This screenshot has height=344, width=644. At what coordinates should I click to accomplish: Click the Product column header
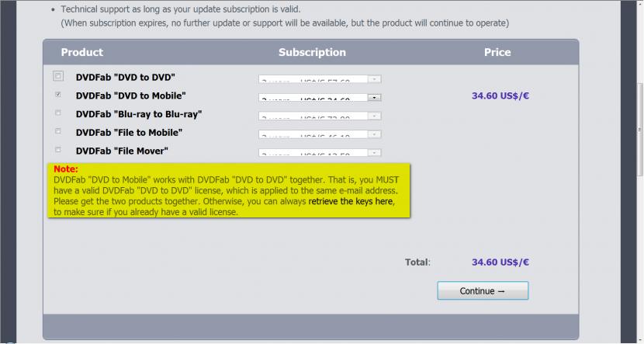[x=82, y=52]
